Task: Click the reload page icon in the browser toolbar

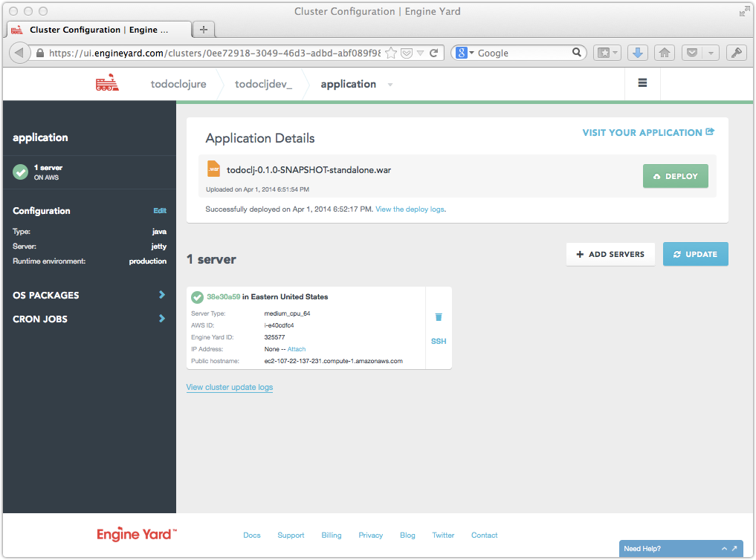Action: click(434, 53)
